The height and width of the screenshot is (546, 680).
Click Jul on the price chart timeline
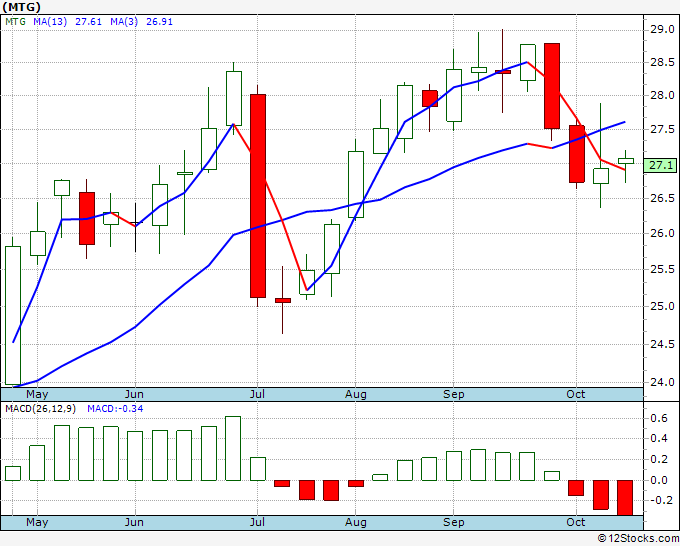click(257, 394)
